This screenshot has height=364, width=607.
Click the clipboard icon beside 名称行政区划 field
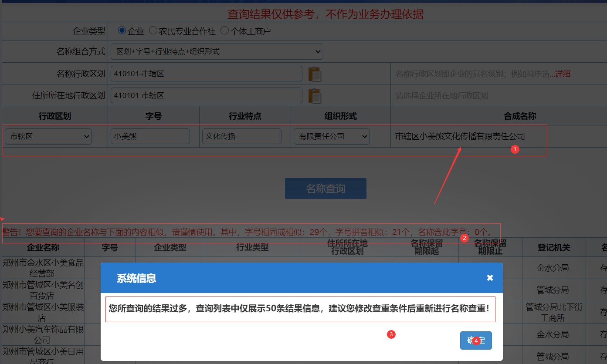tap(315, 74)
